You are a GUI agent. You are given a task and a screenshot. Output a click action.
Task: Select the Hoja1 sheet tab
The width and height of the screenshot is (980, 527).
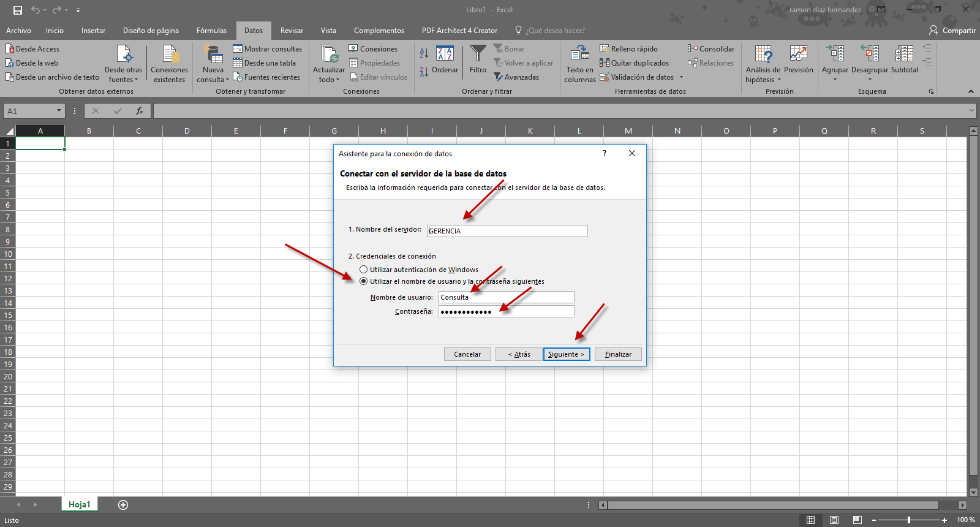(x=79, y=504)
